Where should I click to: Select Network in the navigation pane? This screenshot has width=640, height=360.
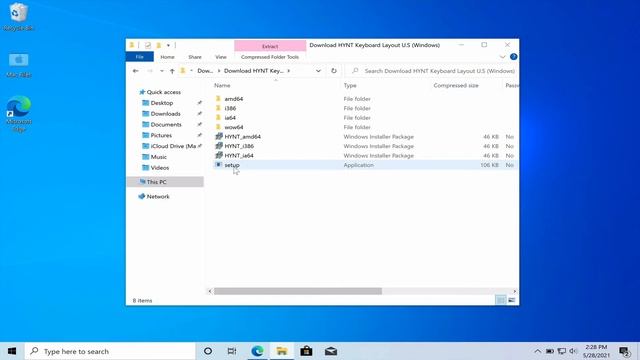tap(158, 196)
